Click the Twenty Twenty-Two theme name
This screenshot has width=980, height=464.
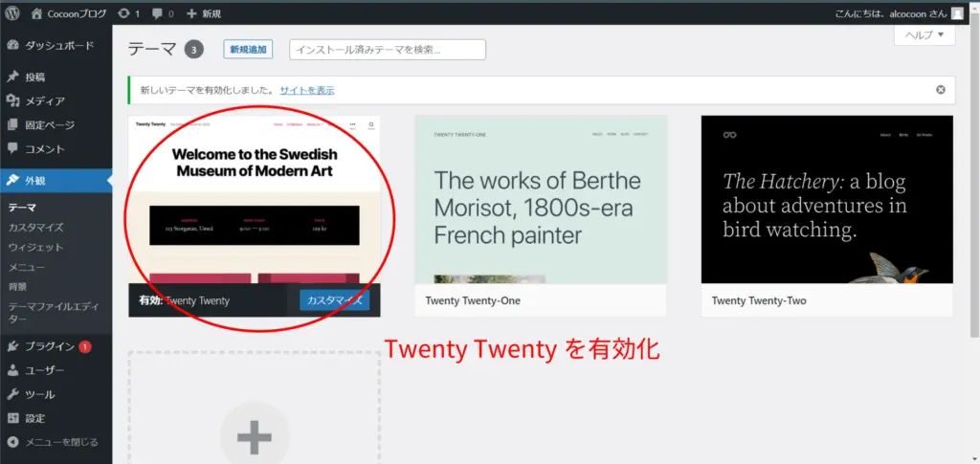[x=759, y=301]
